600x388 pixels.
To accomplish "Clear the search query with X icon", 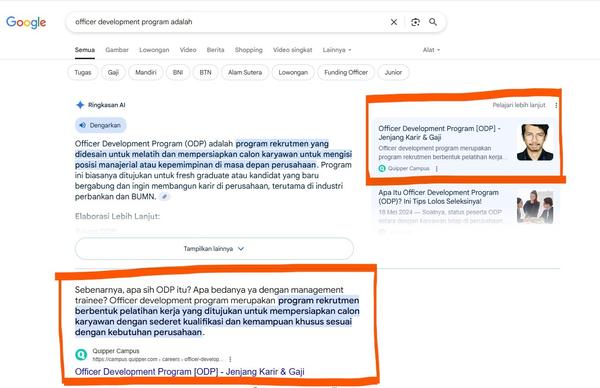I will click(x=394, y=22).
